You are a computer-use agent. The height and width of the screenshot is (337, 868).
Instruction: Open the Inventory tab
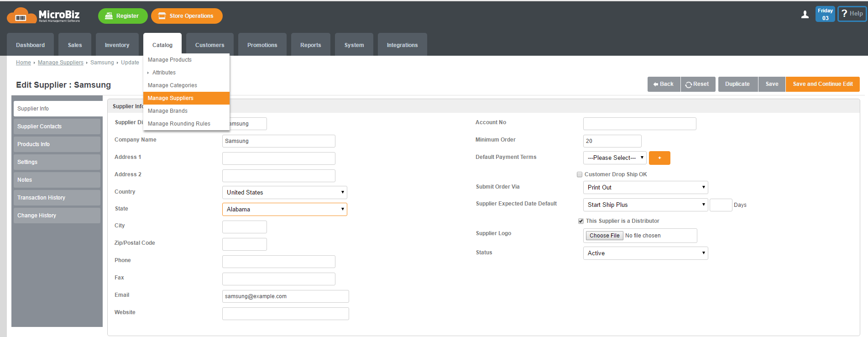117,45
